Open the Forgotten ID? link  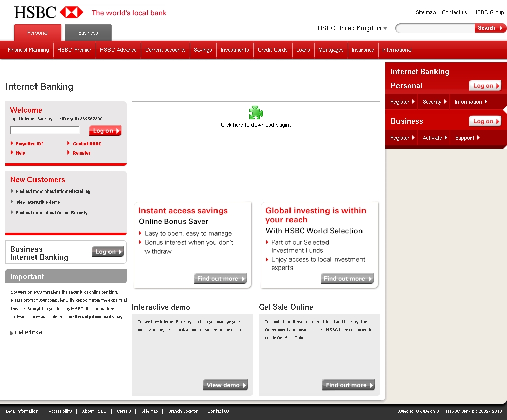[29, 144]
